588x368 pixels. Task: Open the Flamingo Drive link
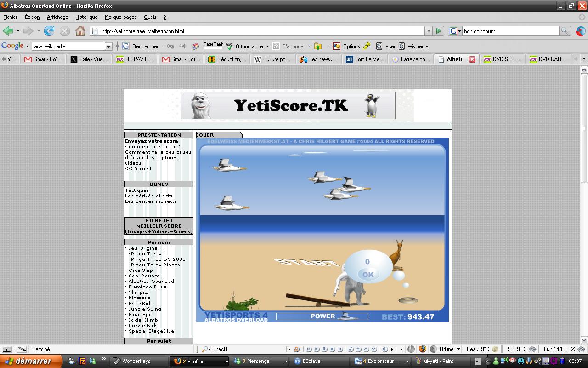tap(147, 287)
